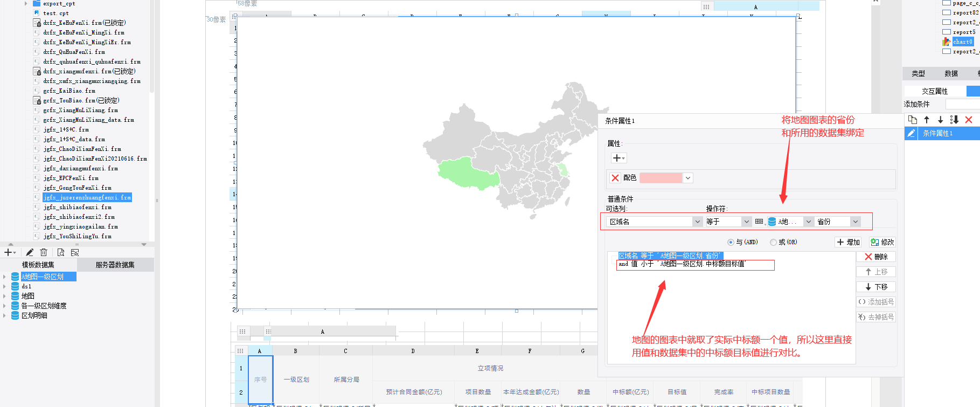This screenshot has width=980, height=407.
Task: Click the pink 配色 color swatch
Action: tap(661, 178)
